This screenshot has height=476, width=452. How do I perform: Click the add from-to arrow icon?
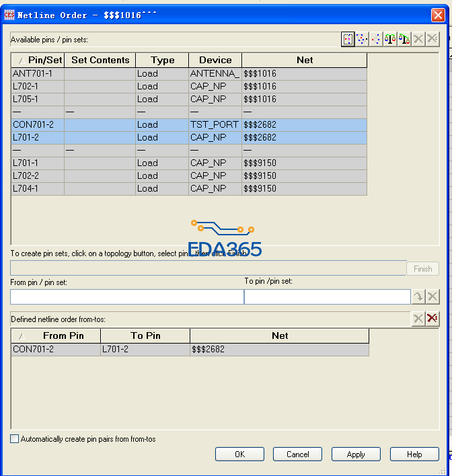pyautogui.click(x=418, y=296)
